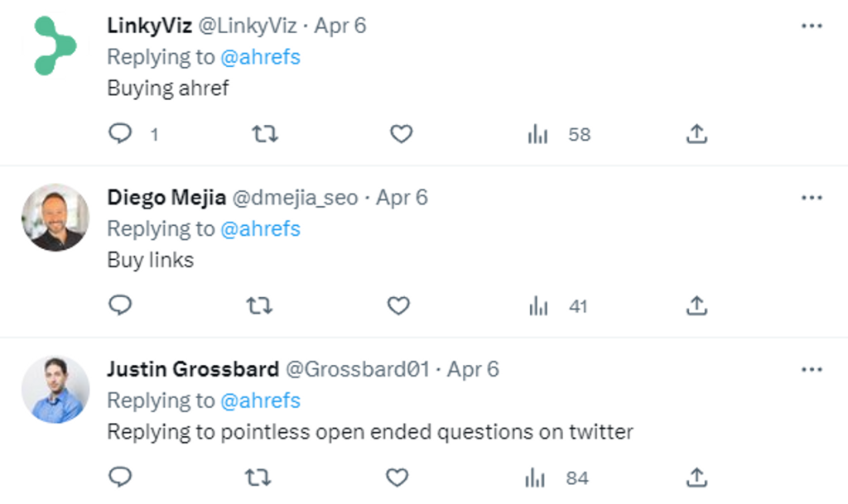Open Diego Mejia's profile name
This screenshot has height=504, width=848.
(166, 198)
